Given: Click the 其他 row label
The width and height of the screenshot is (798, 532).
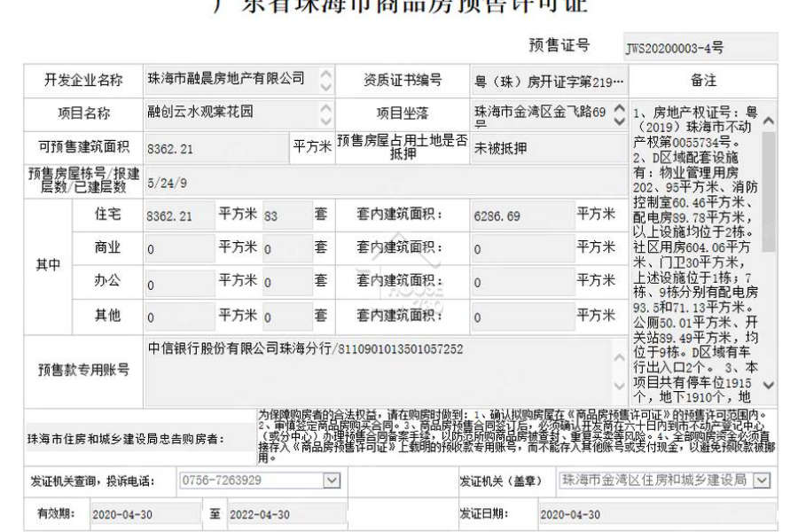Looking at the screenshot, I should pyautogui.click(x=107, y=315).
